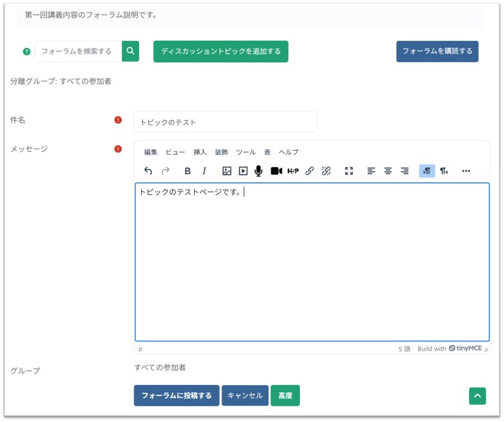
Task: Insert an image using the image icon
Action: pyautogui.click(x=226, y=171)
